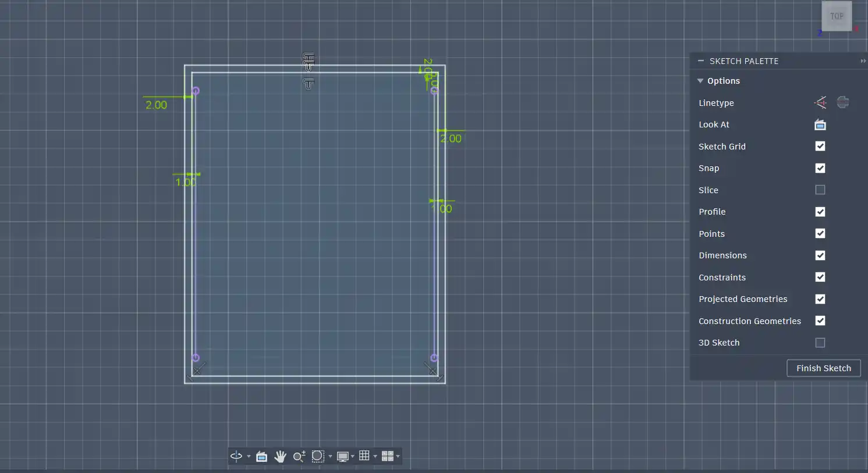Enable the Slice checkbox

[820, 190]
